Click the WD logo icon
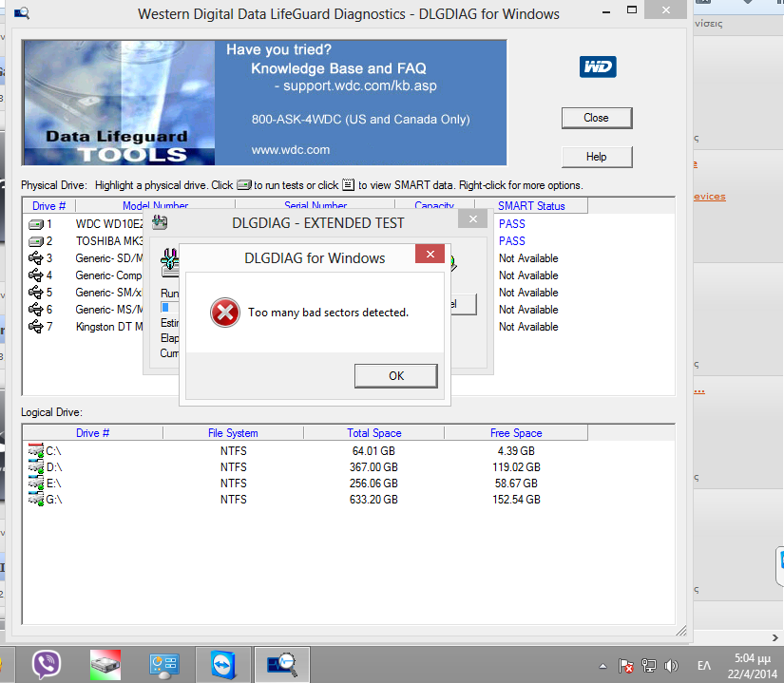Viewport: 784px width, 683px height. 598,66
